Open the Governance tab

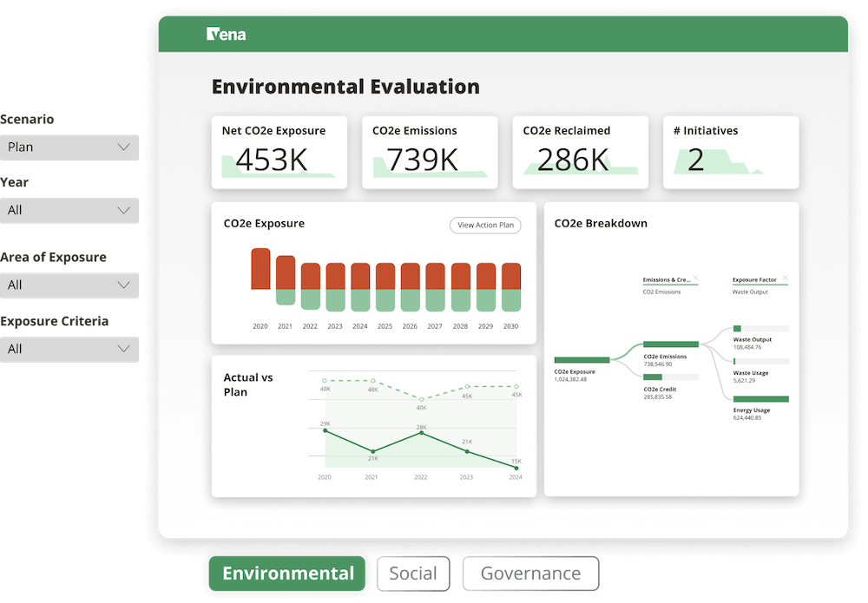(531, 574)
